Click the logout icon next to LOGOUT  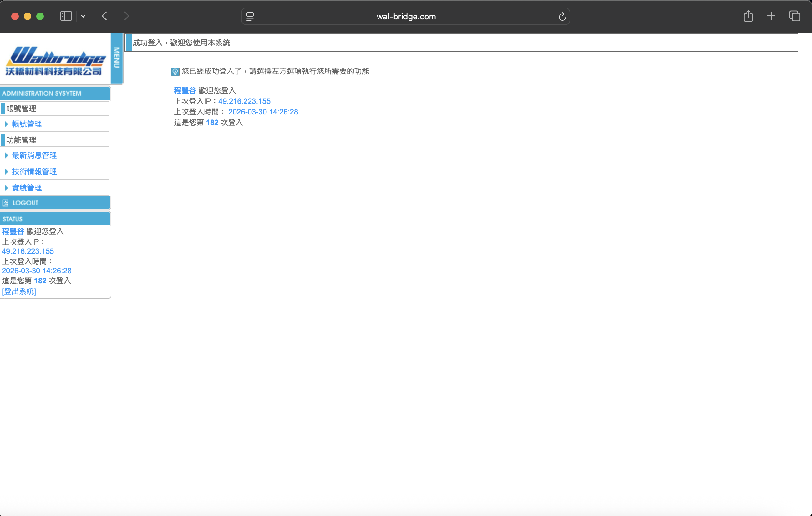point(5,203)
